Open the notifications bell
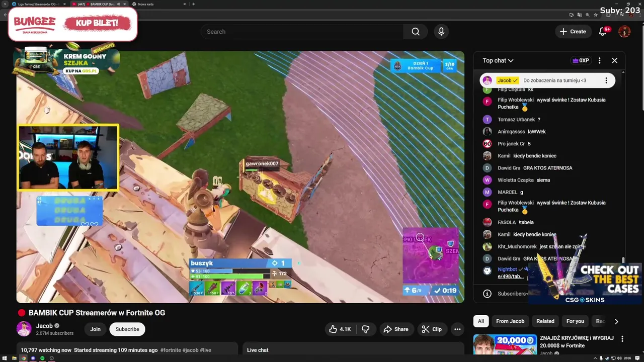Viewport: 644px width, 362px height. click(x=603, y=32)
